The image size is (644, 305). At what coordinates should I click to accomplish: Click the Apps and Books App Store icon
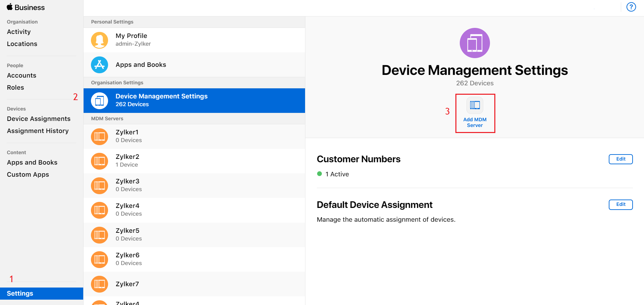[99, 65]
